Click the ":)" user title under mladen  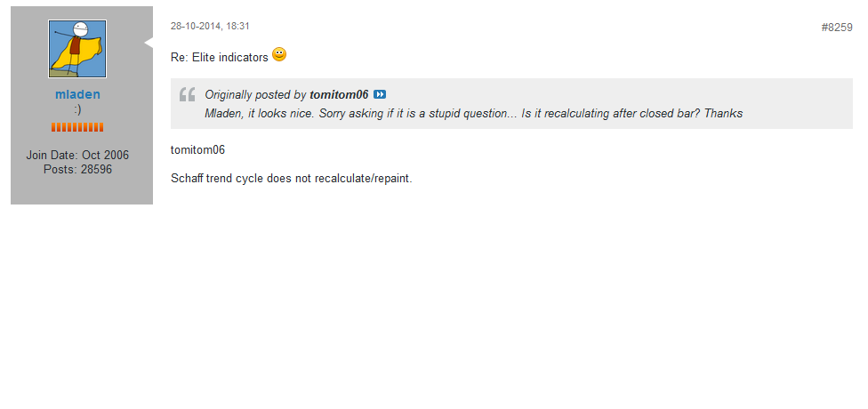pyautogui.click(x=77, y=109)
